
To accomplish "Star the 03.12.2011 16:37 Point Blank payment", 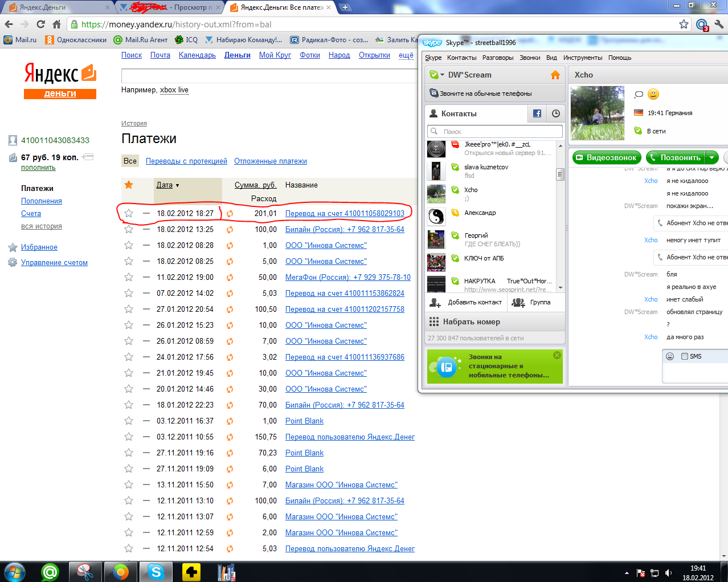I will (x=129, y=421).
